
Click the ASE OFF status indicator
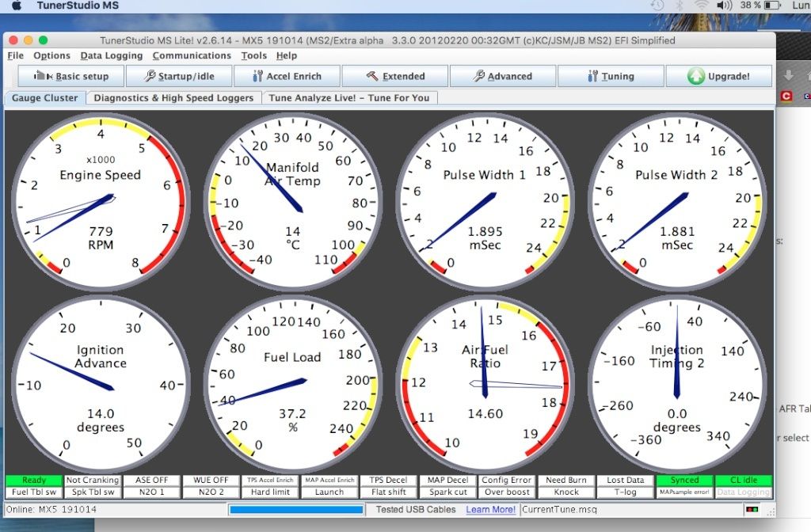tap(151, 481)
